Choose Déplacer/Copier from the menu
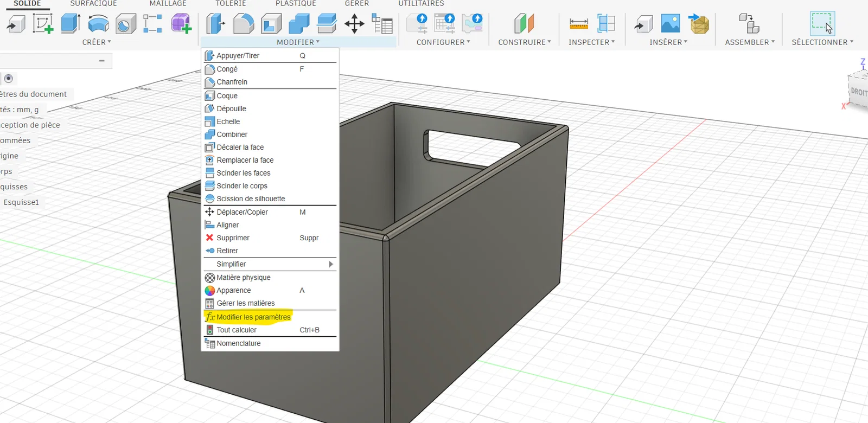This screenshot has height=423, width=868. [270, 212]
